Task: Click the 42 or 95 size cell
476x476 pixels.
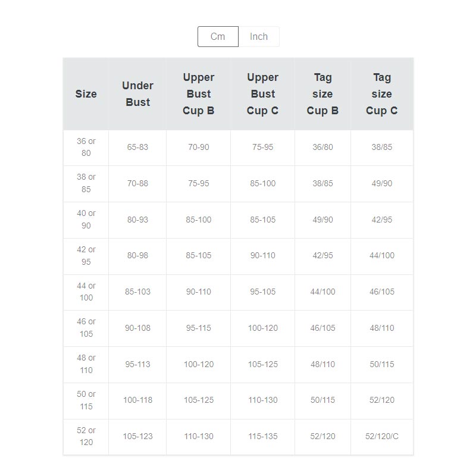Action: pyautogui.click(x=86, y=256)
